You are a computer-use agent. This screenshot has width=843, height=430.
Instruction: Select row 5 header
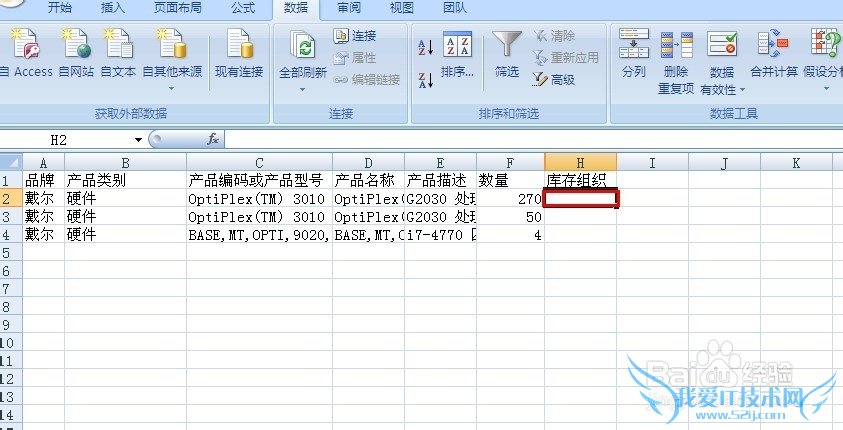(11, 252)
